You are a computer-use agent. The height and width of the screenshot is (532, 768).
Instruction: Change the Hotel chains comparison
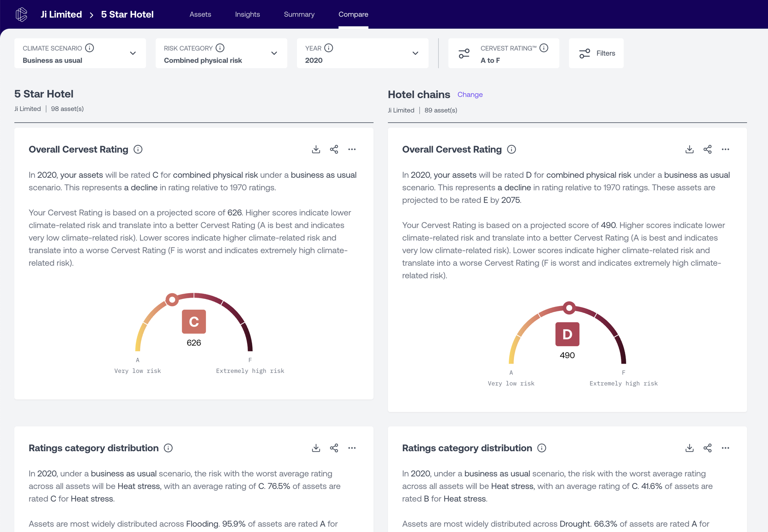click(470, 95)
